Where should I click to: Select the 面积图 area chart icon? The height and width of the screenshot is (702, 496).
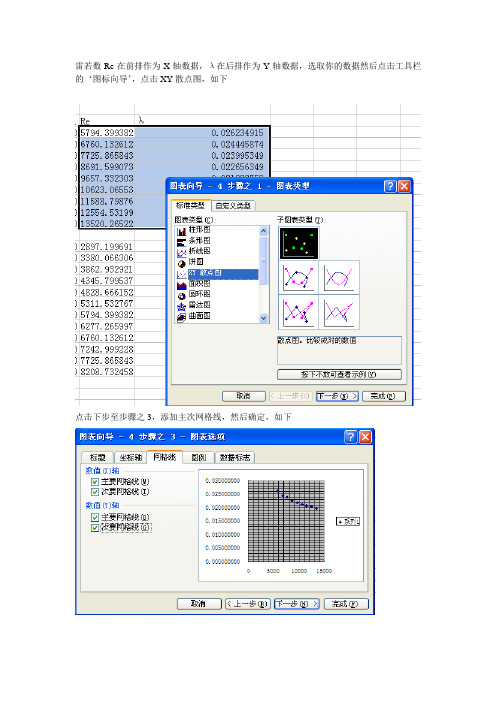[x=181, y=285]
